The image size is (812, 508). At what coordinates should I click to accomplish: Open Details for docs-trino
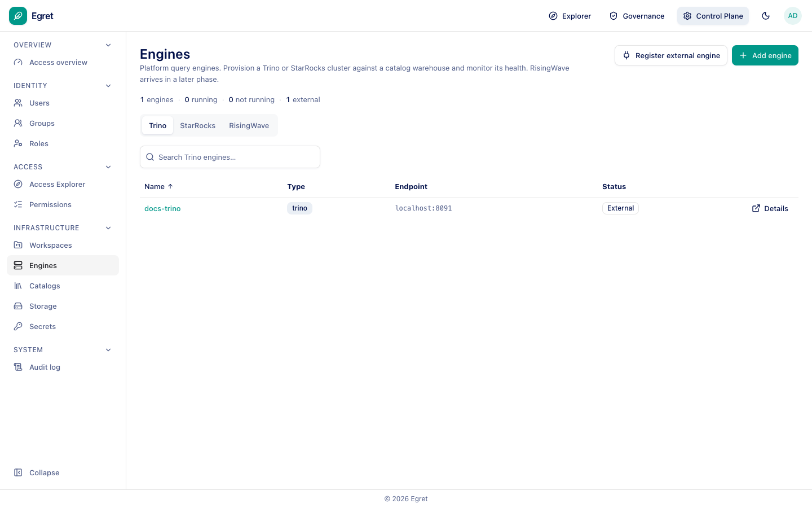770,209
